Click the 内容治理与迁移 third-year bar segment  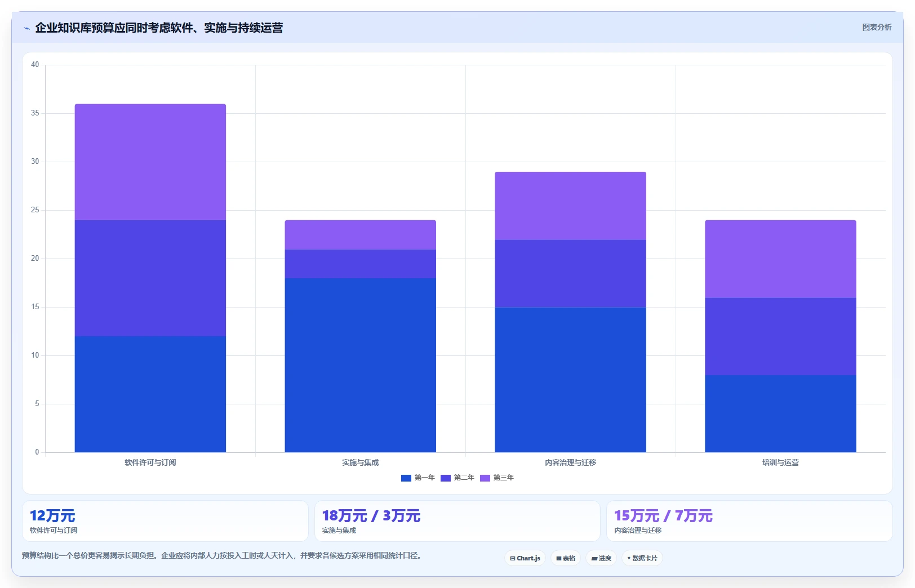(571, 206)
